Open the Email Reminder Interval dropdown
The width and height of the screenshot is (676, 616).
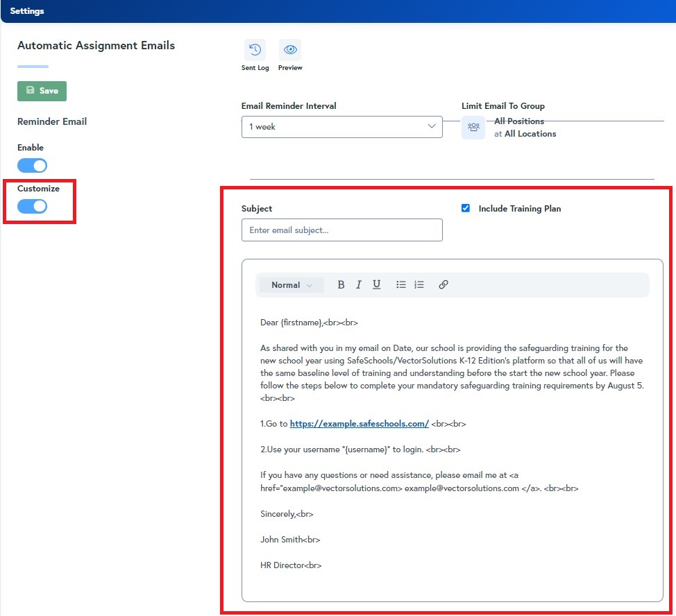341,127
